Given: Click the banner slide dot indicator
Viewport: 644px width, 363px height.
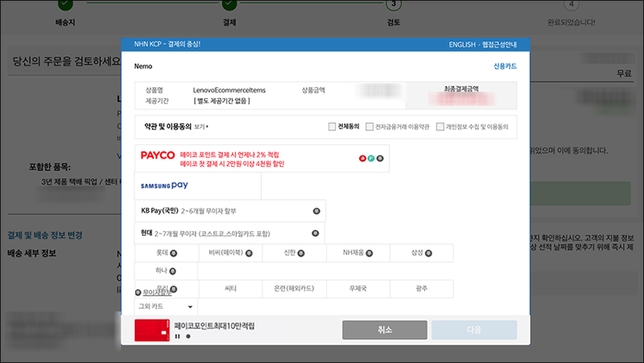Looking at the screenshot, I should [x=188, y=336].
